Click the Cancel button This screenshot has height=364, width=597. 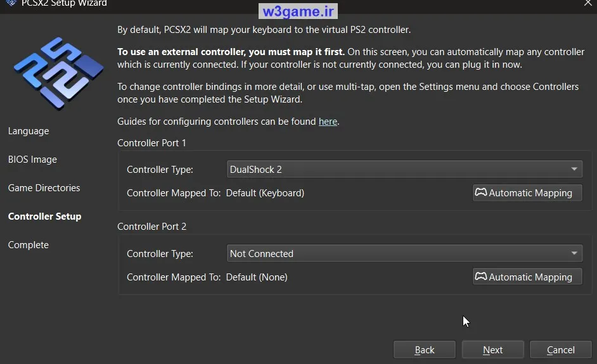click(x=561, y=349)
